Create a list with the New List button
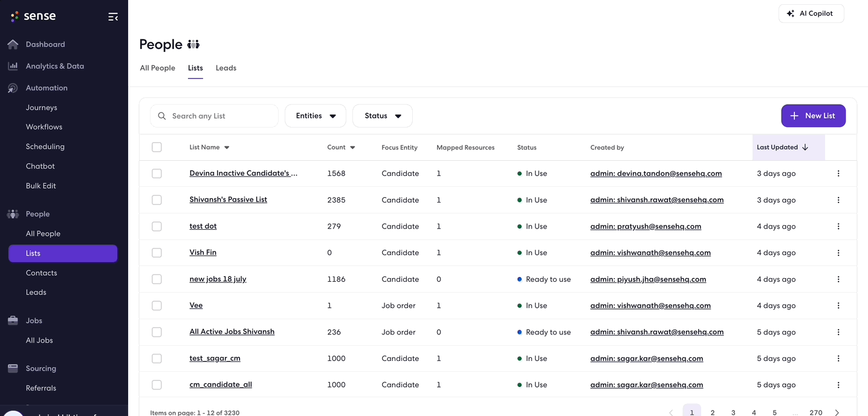The height and width of the screenshot is (416, 868). pyautogui.click(x=813, y=115)
